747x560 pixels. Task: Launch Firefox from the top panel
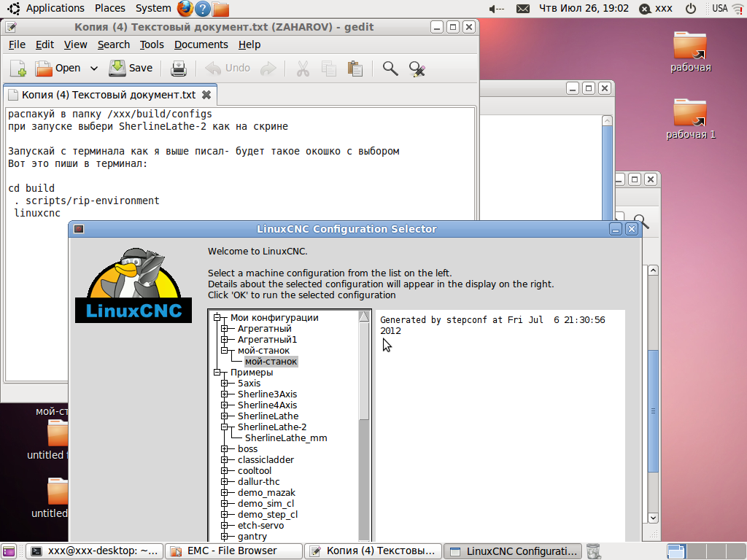185,9
